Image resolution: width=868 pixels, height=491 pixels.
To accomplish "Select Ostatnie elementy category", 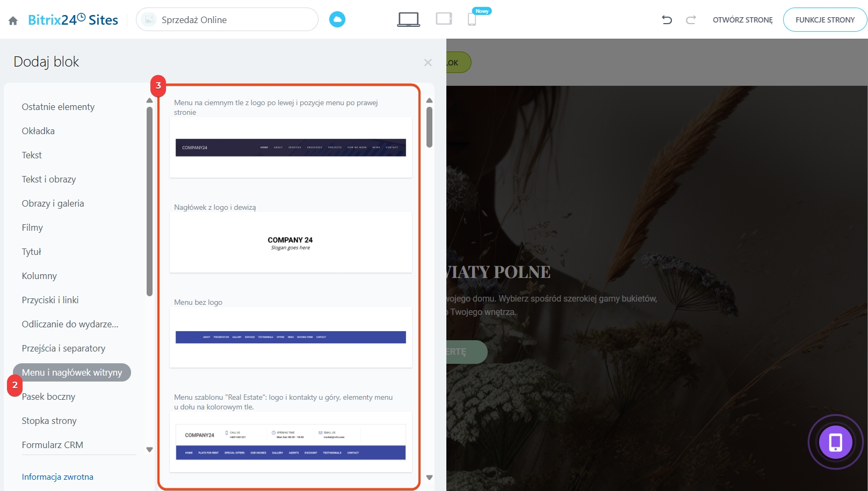I will (x=58, y=107).
